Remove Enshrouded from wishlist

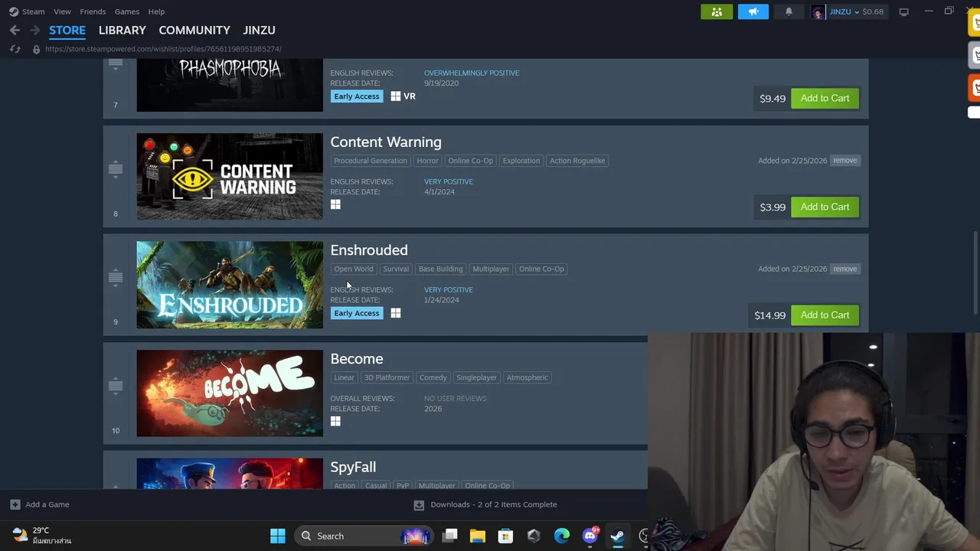[x=845, y=269]
